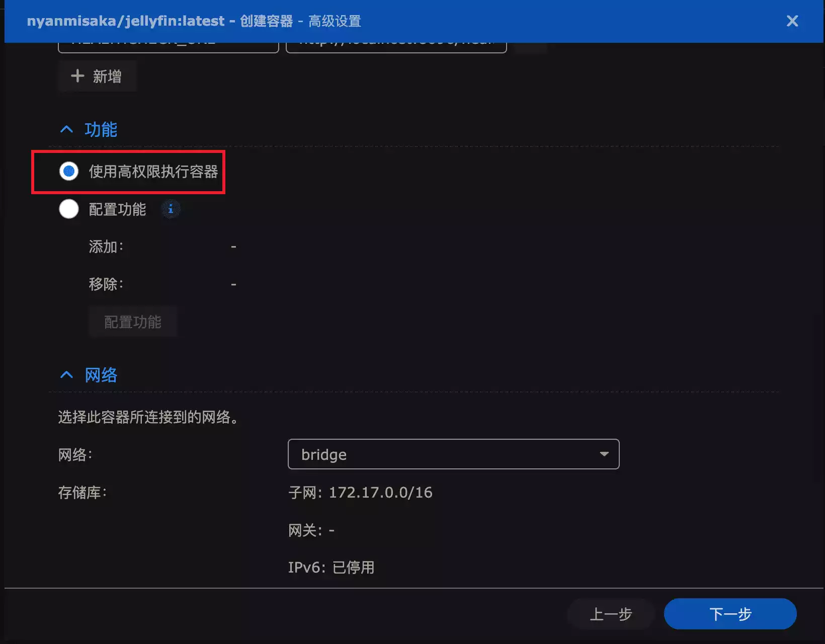Click the 网络 section heading text

click(101, 375)
